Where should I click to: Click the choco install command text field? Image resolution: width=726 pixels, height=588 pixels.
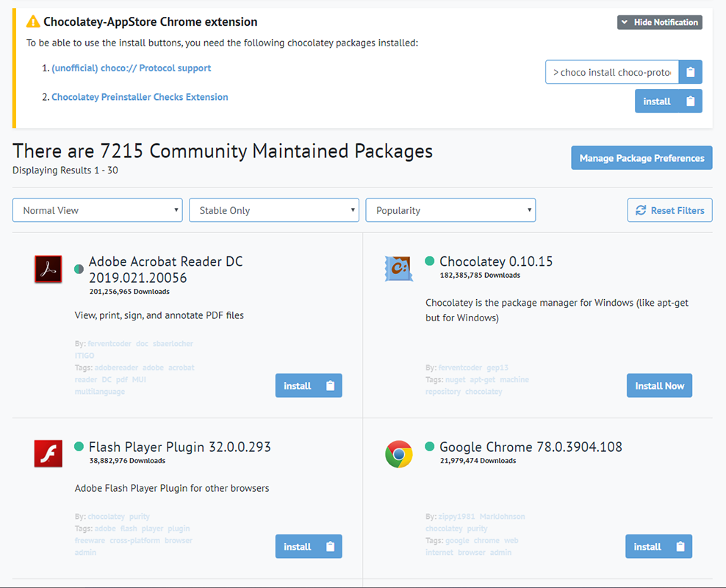pyautogui.click(x=611, y=71)
